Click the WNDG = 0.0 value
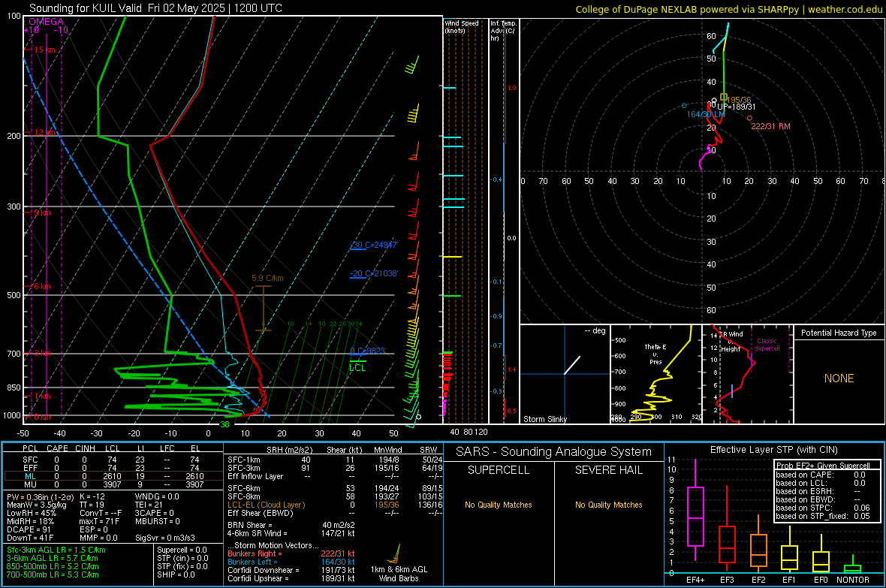This screenshot has width=886, height=588. [x=157, y=496]
